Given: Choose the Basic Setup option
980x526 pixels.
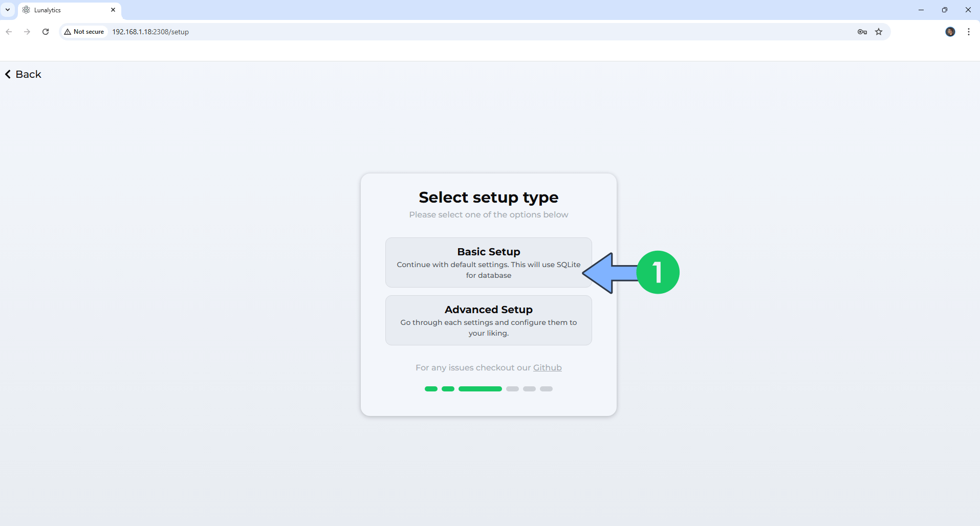Looking at the screenshot, I should point(488,262).
